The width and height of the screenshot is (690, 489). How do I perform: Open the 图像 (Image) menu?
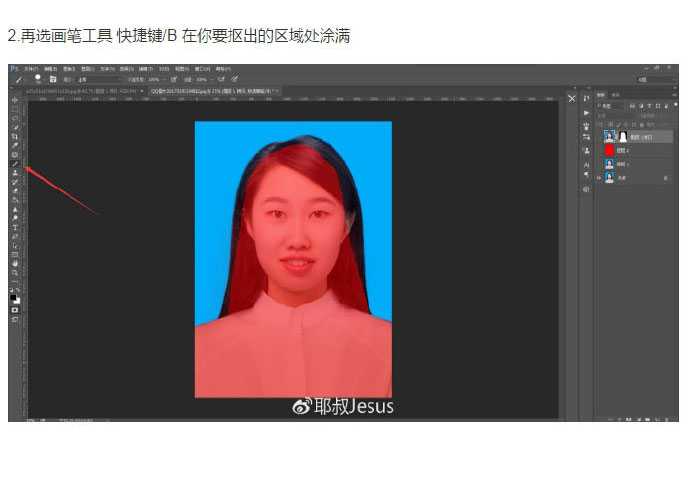69,69
